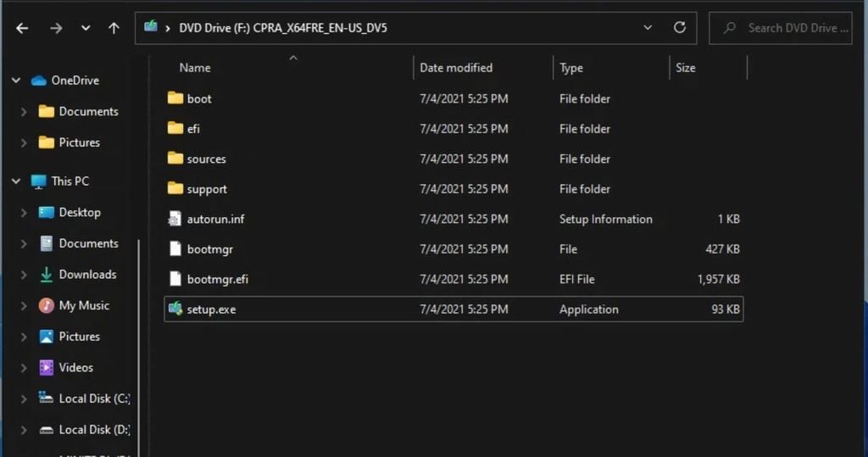The height and width of the screenshot is (457, 868).
Task: Select the support folder icon
Action: [x=175, y=188]
